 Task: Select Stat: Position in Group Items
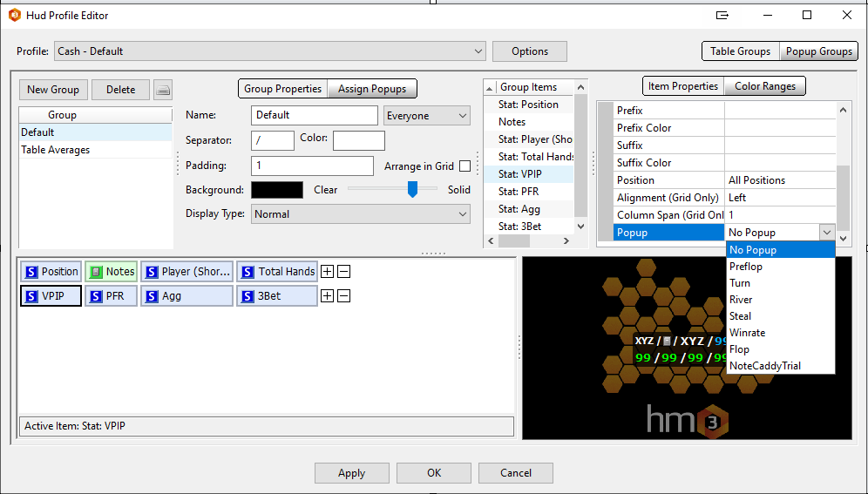tap(529, 105)
